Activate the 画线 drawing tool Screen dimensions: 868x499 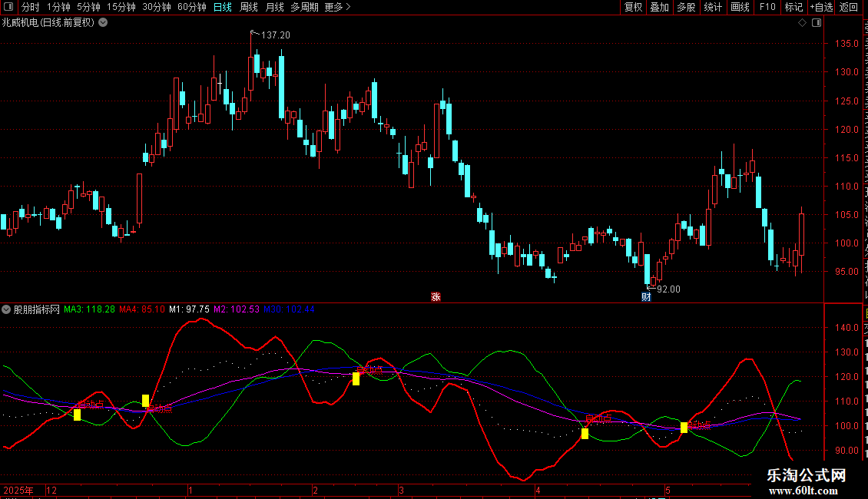pos(740,7)
